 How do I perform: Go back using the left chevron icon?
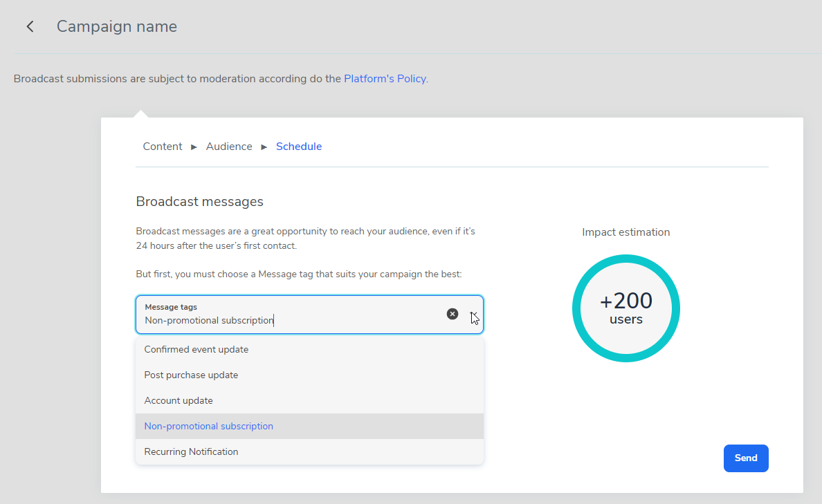30,27
